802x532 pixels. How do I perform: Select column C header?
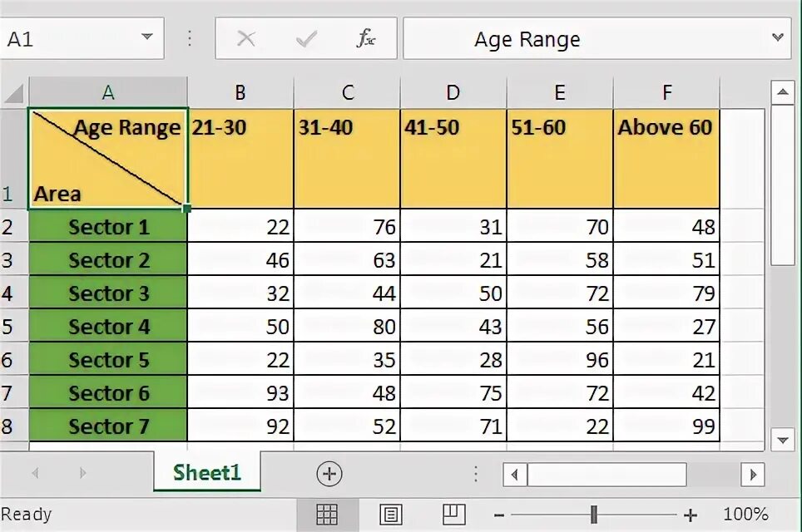(x=347, y=92)
